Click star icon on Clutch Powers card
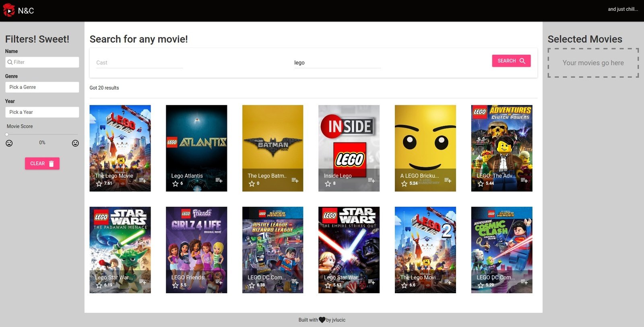The height and width of the screenshot is (327, 644). click(x=481, y=183)
